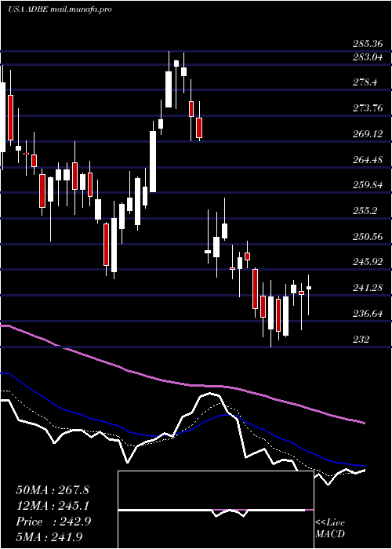392x549 pixels.
Task: Select the 285.36 price level label
Action: (368, 45)
